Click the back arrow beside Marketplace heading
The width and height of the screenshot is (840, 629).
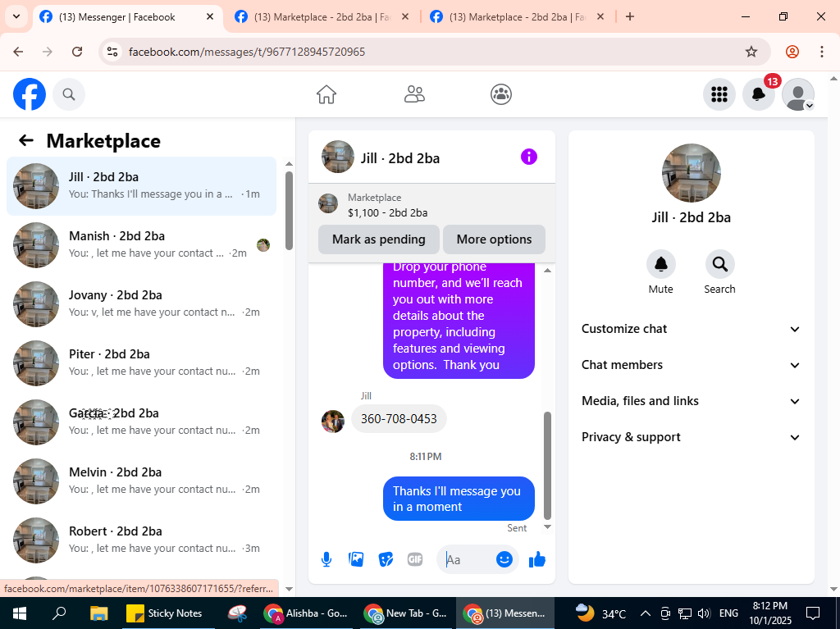[x=25, y=140]
